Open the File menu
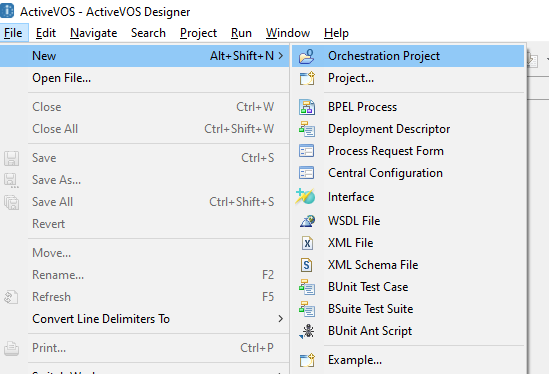Image resolution: width=549 pixels, height=374 pixels. pyautogui.click(x=13, y=33)
